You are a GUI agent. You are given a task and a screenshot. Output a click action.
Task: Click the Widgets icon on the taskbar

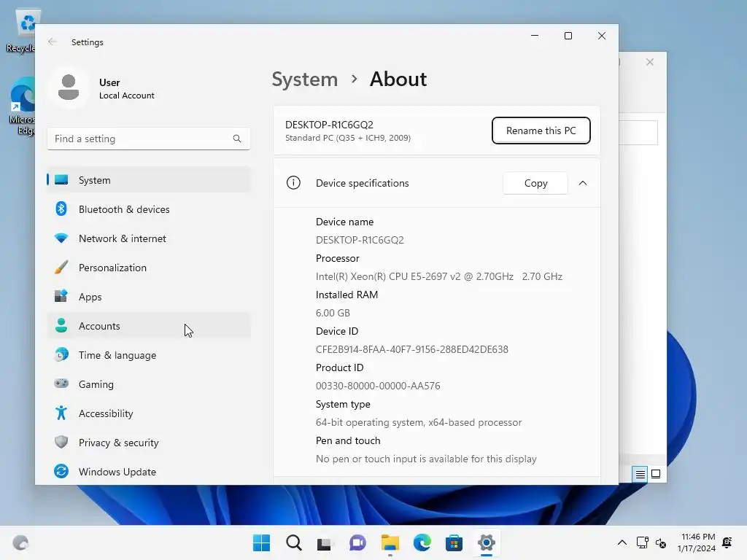[x=20, y=542]
